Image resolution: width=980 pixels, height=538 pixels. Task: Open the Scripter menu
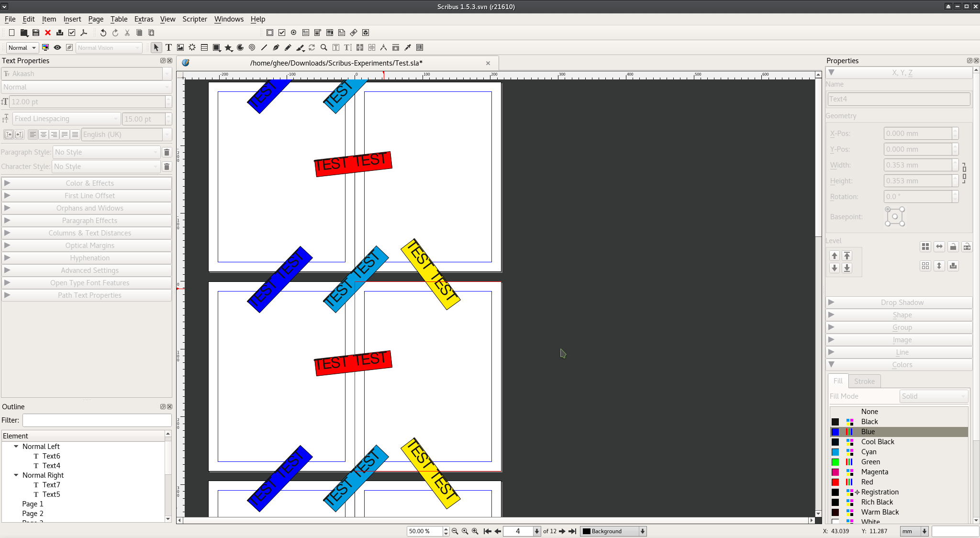coord(194,19)
